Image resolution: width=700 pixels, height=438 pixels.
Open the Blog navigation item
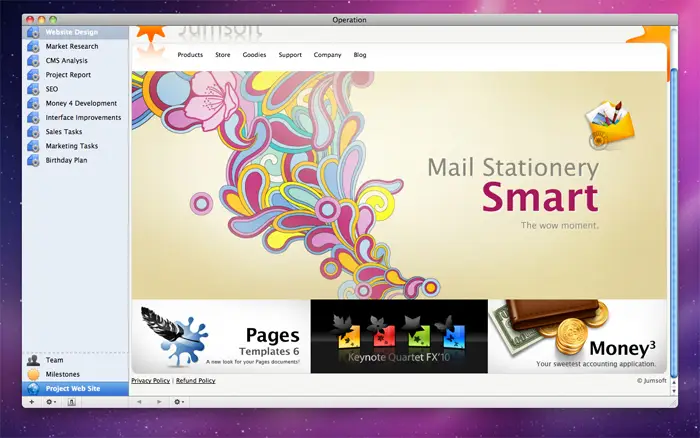pyautogui.click(x=360, y=55)
